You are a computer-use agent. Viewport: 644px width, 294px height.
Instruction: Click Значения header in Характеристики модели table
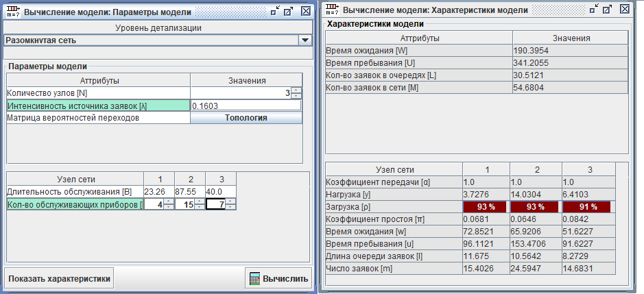point(571,38)
